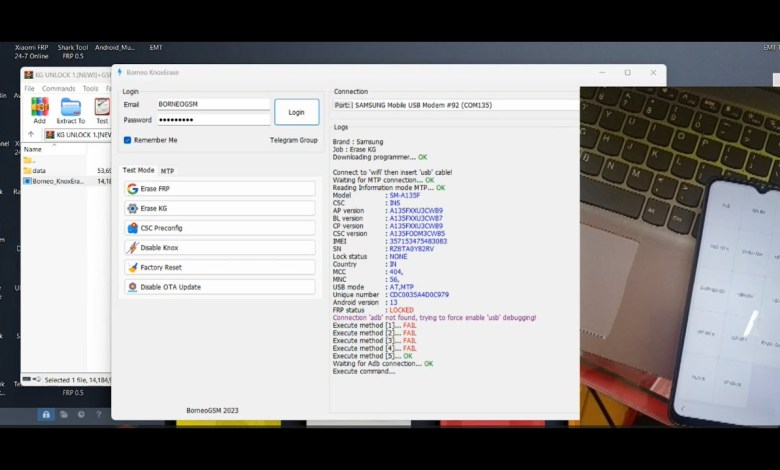This screenshot has height=470, width=780.
Task: Click the WinRAR Test icon
Action: [102, 106]
